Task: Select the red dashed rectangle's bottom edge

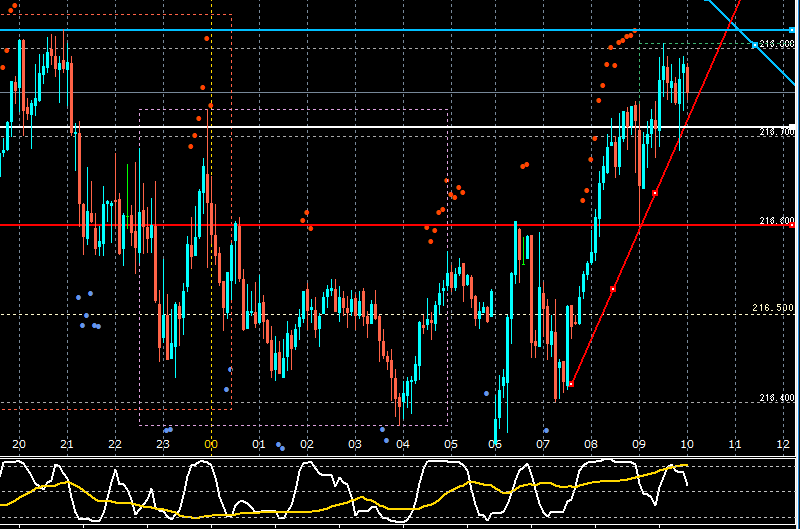Action: [116, 409]
